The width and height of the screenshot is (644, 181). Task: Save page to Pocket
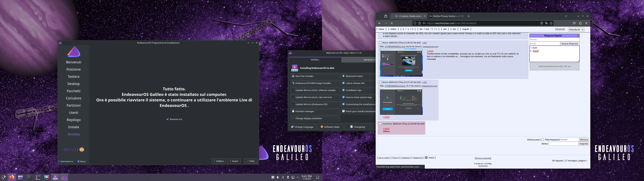pos(574,23)
